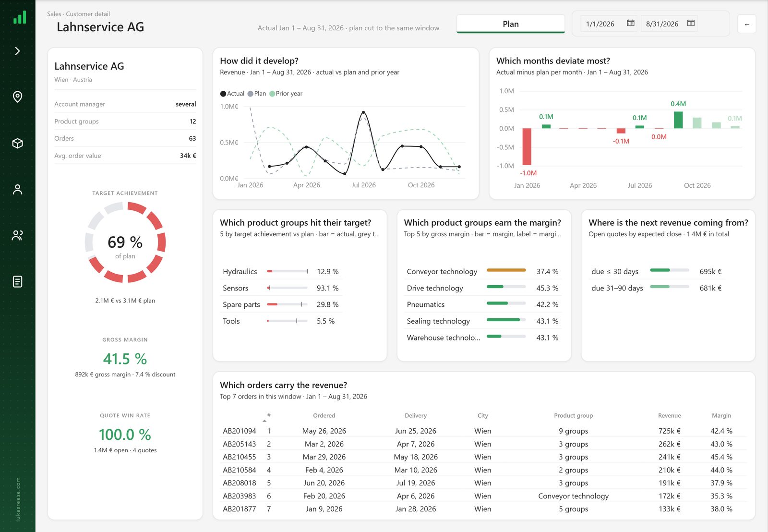Open the single person customer icon

pyautogui.click(x=17, y=189)
